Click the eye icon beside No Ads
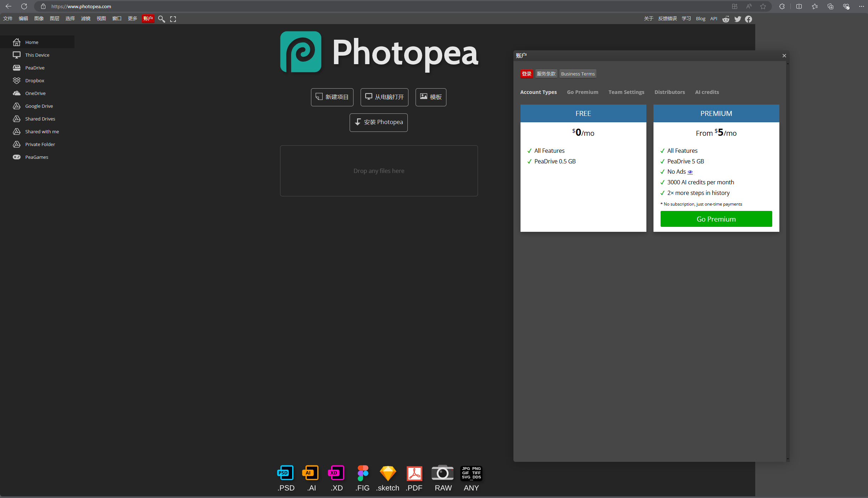Screen dimensions: 868x498 tap(690, 172)
